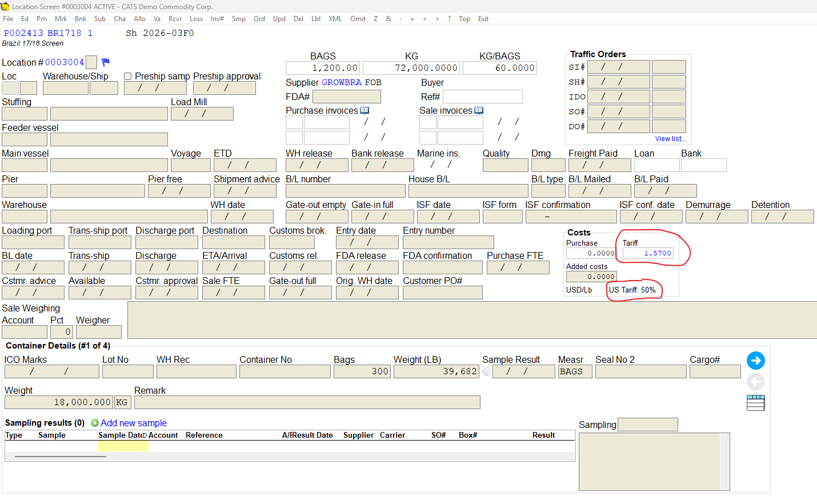Open supplier GROWBRA link
Image resolution: width=817 pixels, height=504 pixels.
pyautogui.click(x=342, y=82)
